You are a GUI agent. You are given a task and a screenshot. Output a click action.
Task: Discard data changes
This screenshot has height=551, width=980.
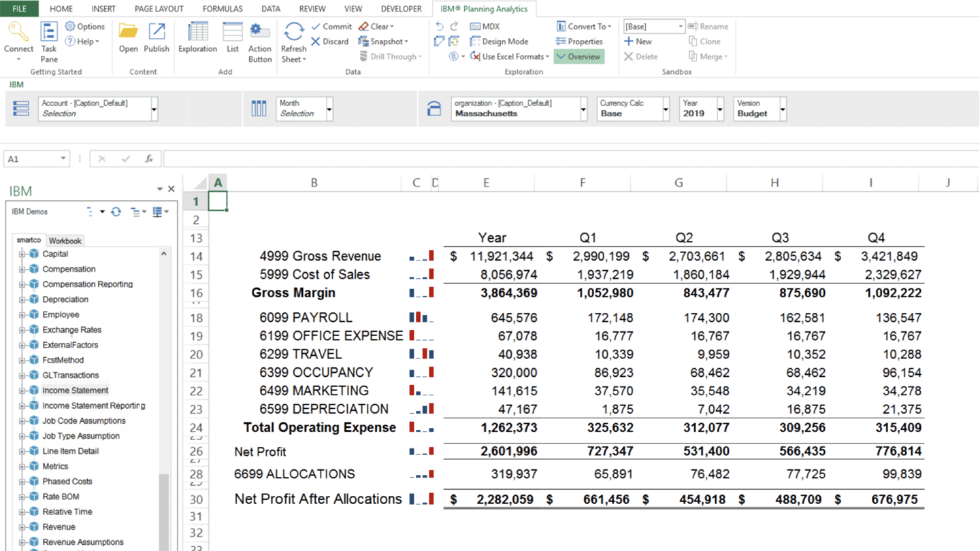click(330, 41)
